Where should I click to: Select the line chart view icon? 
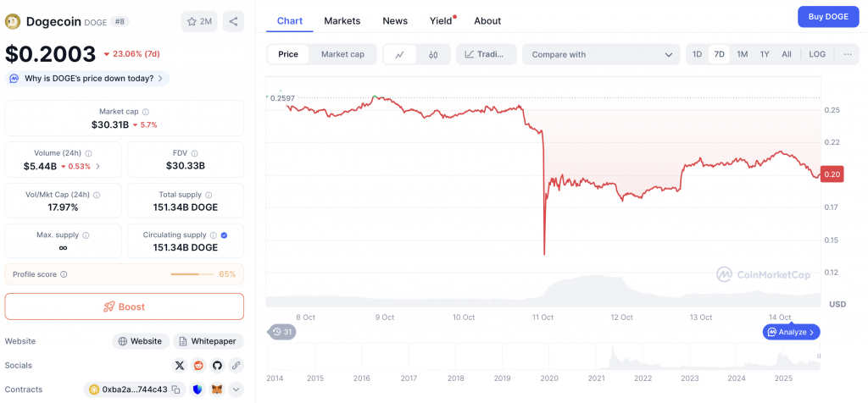399,54
